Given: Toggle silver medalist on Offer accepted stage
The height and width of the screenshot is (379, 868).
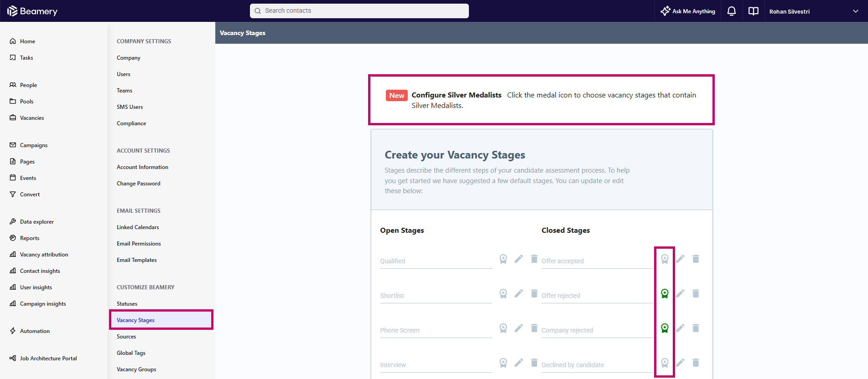Looking at the screenshot, I should click(x=665, y=259).
